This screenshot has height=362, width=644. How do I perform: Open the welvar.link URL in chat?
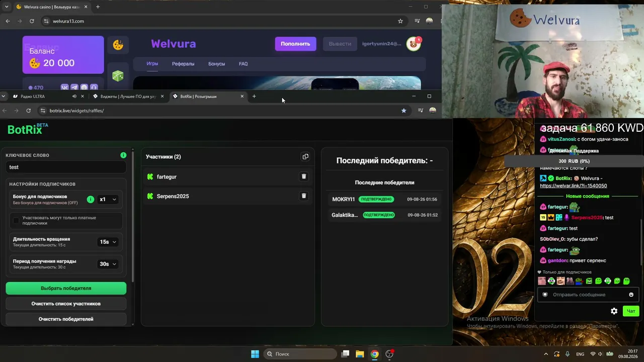pyautogui.click(x=574, y=186)
